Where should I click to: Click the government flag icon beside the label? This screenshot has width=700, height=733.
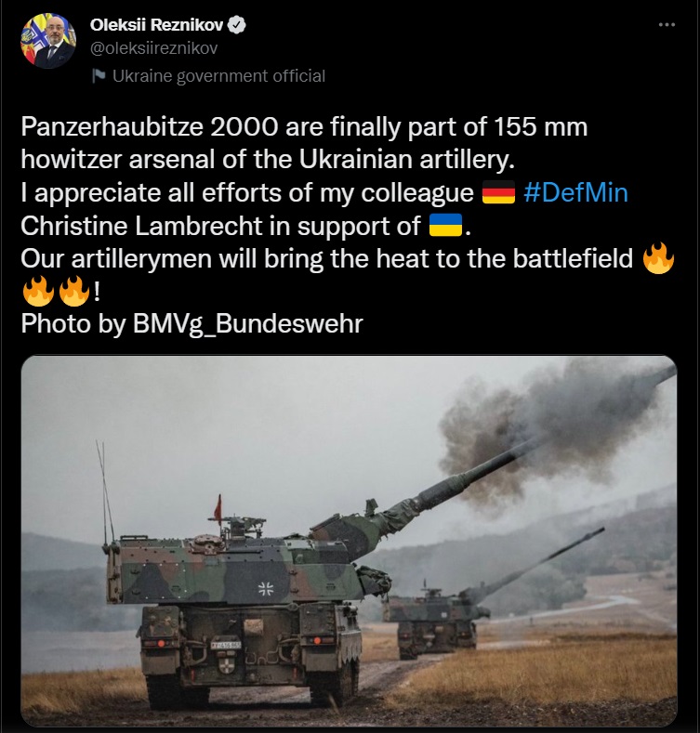coord(99,76)
